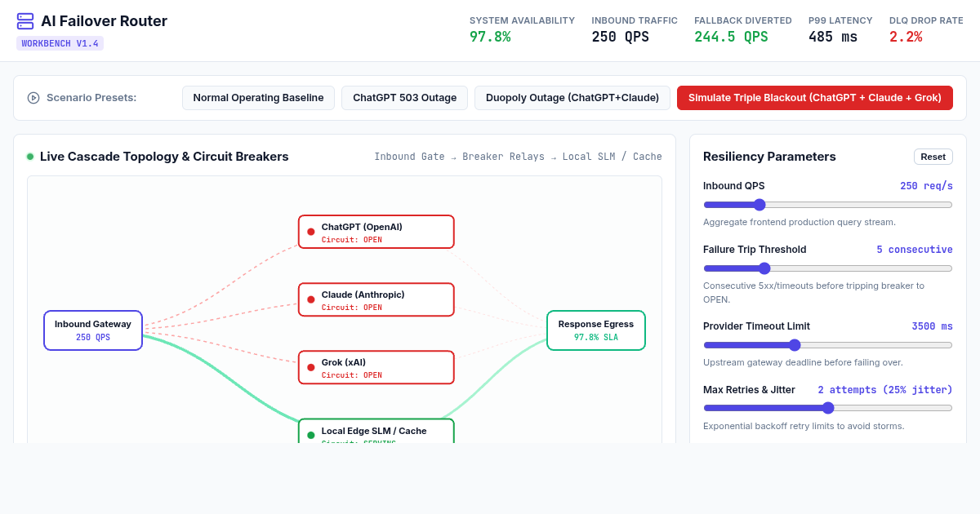Click the DLQ Drop Rate 2.2% value
The width and height of the screenshot is (980, 514).
(906, 37)
